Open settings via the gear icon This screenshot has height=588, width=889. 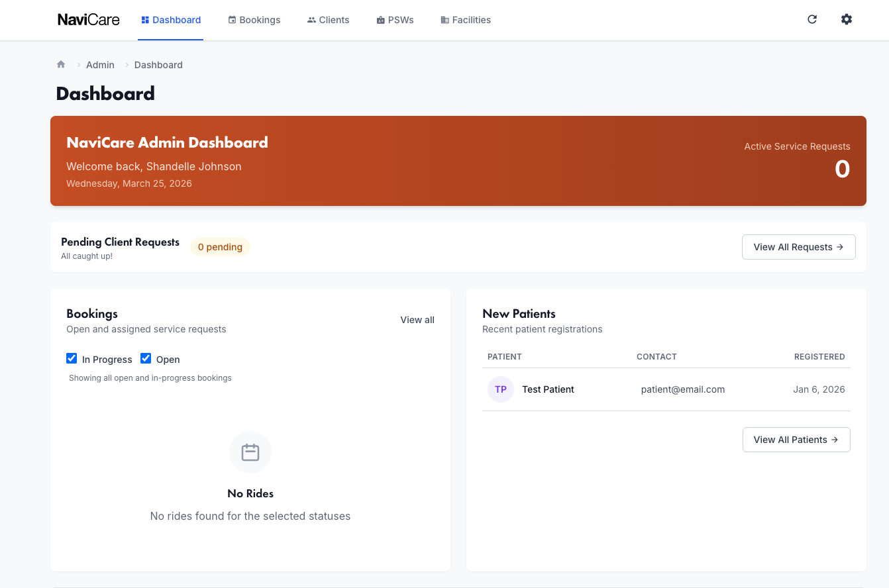tap(847, 19)
